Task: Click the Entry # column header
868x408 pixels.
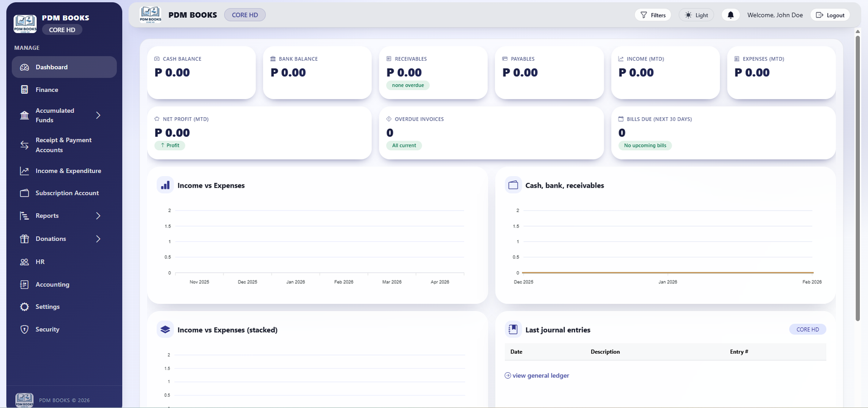Action: [x=739, y=352]
